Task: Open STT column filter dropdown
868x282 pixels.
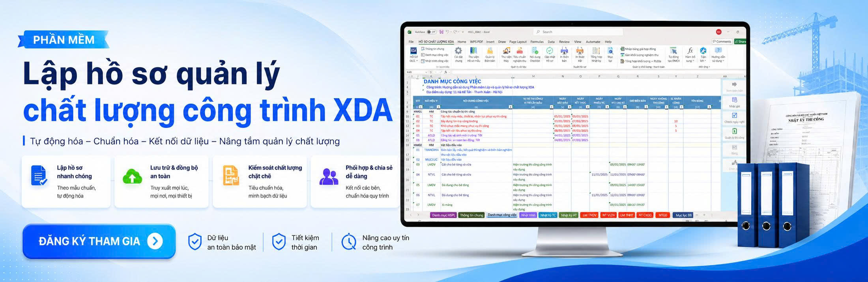Action: coord(421,107)
